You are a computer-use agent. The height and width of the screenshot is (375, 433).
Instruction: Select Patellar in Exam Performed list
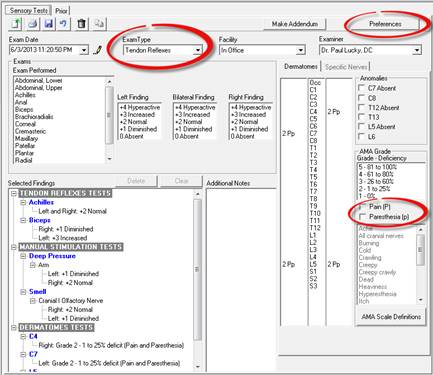[25, 146]
